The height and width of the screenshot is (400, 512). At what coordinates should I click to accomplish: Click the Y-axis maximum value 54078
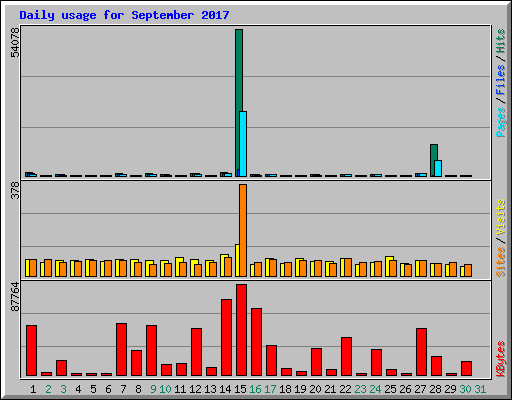[15, 42]
